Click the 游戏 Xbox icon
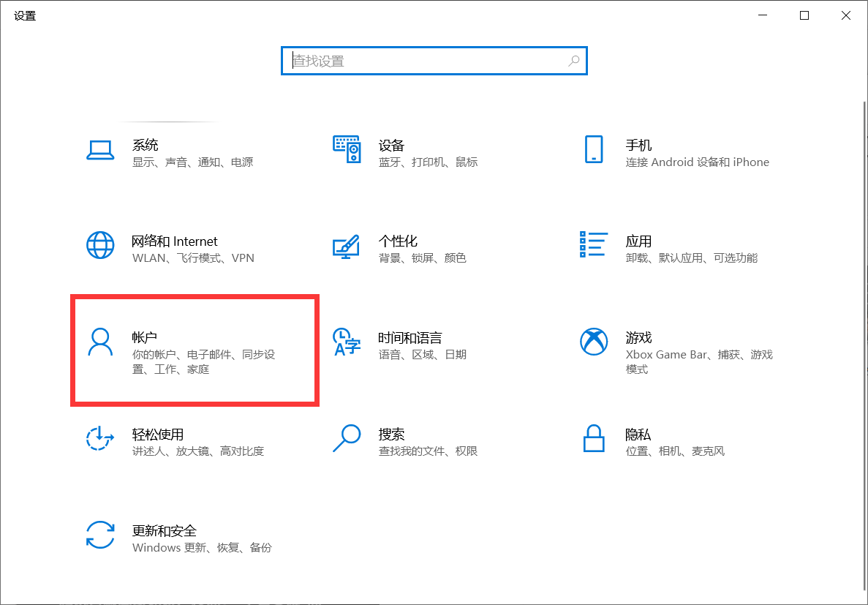Viewport: 868px width, 605px height. 593,342
